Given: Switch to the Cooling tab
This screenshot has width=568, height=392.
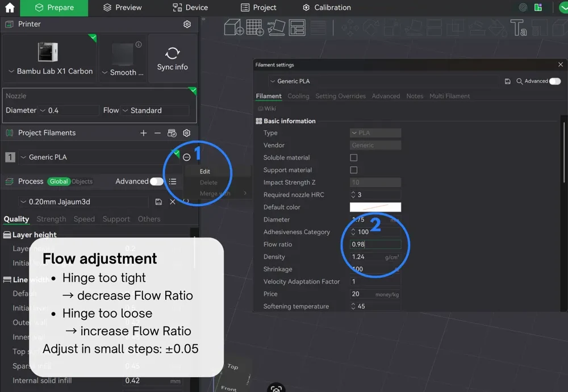Looking at the screenshot, I should 298,96.
